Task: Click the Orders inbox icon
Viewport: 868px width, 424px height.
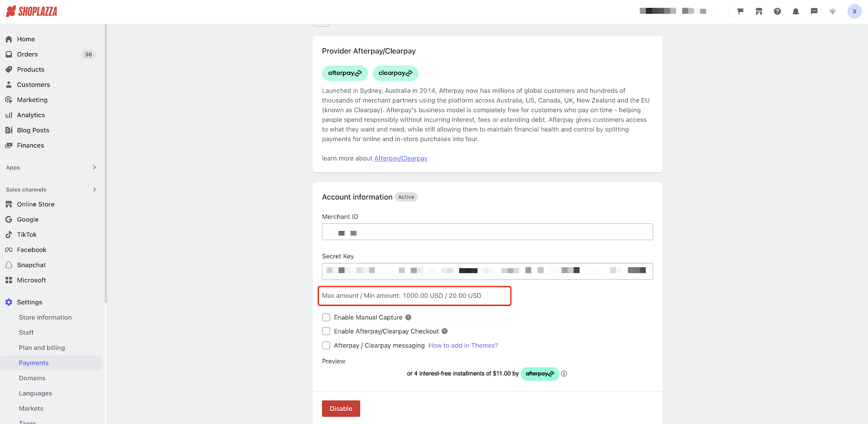Action: click(x=9, y=54)
